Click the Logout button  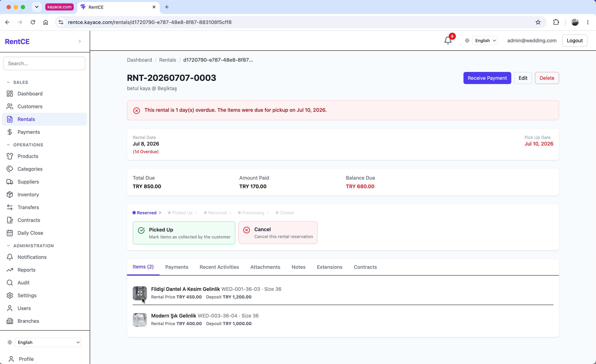point(575,41)
